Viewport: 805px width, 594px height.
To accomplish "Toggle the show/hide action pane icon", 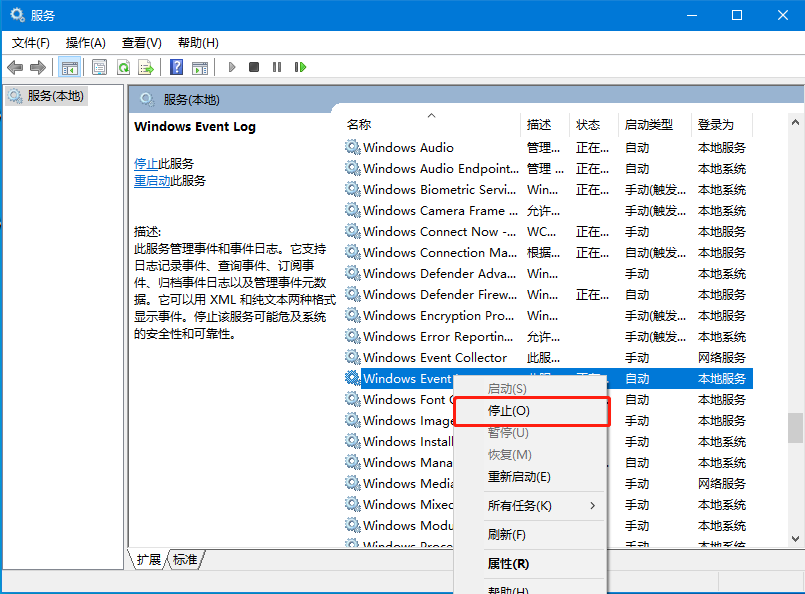I will [200, 67].
